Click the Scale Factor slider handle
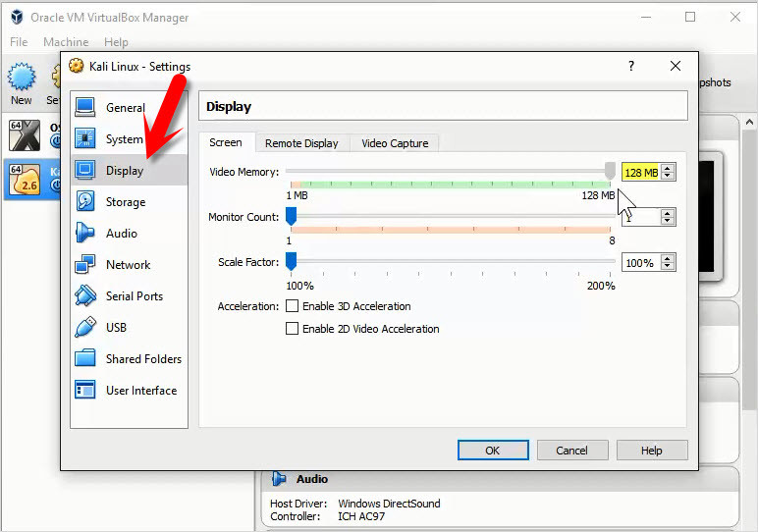The image size is (758, 532). [291, 261]
